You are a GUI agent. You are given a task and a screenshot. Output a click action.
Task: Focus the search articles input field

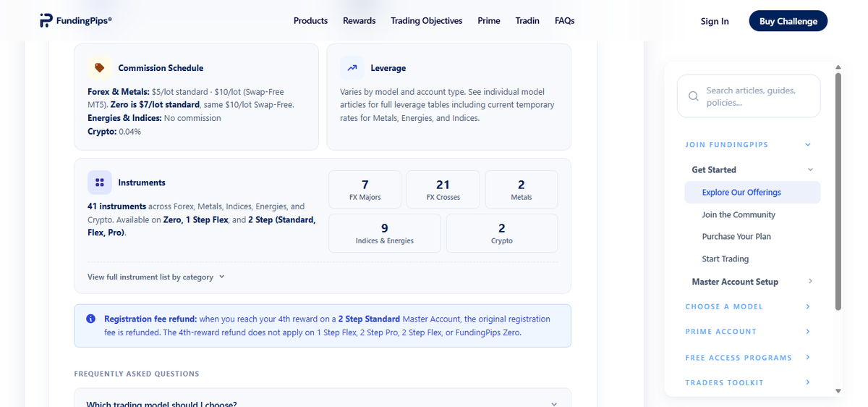(x=749, y=96)
